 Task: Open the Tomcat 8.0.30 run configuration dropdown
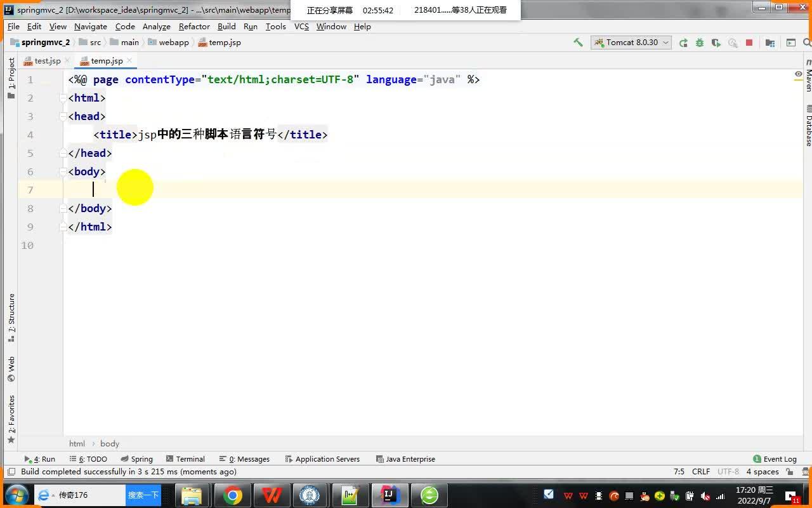coord(665,42)
